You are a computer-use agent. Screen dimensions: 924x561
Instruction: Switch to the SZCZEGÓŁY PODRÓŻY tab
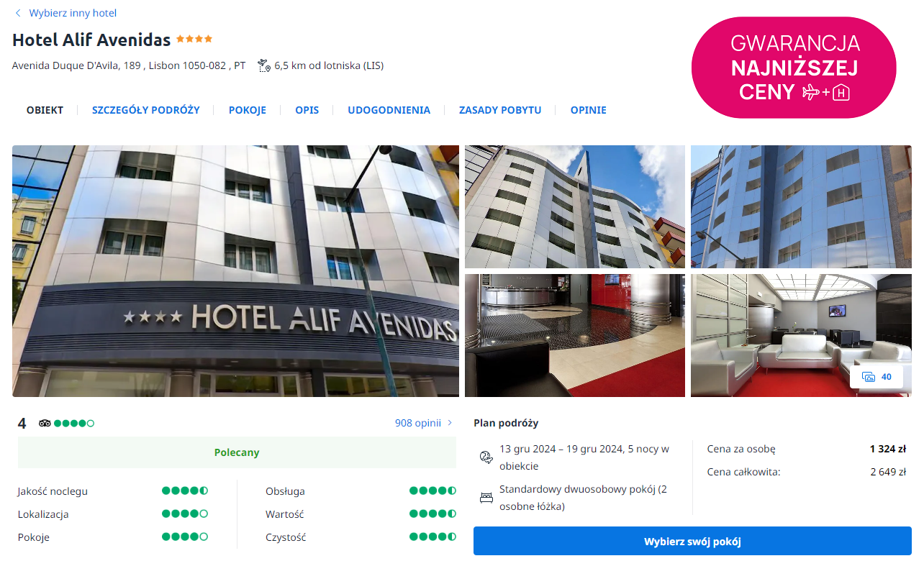[x=146, y=110]
